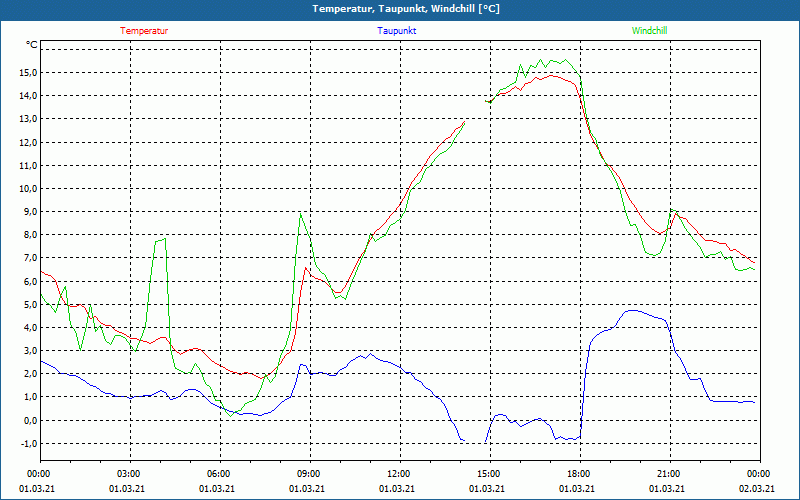Click the '-1,0' y-axis value

click(x=29, y=443)
